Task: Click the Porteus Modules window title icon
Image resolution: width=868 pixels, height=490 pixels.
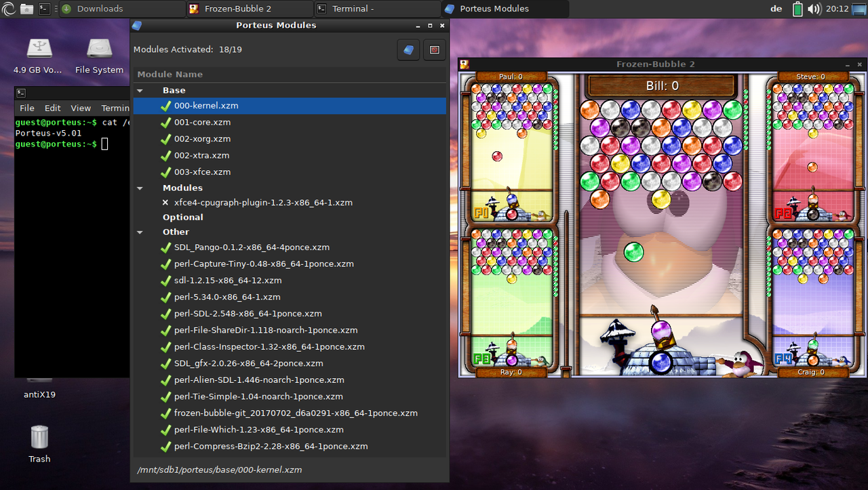Action: 137,25
